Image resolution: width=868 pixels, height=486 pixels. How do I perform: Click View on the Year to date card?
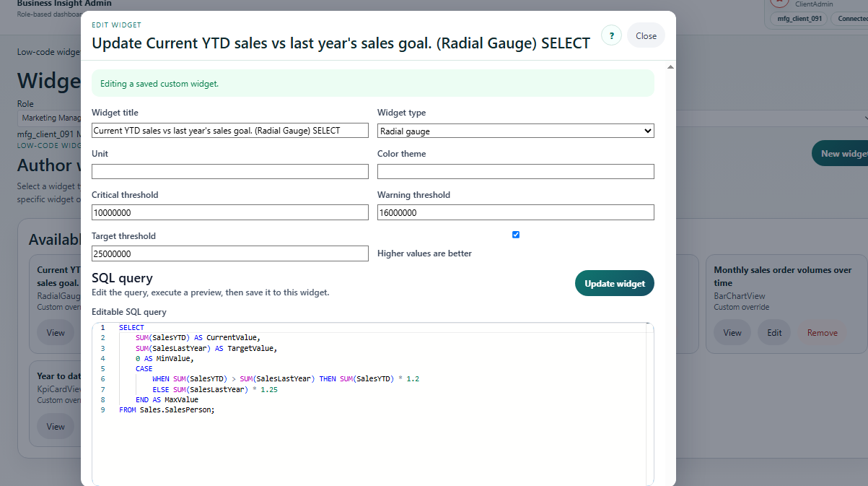(56, 426)
